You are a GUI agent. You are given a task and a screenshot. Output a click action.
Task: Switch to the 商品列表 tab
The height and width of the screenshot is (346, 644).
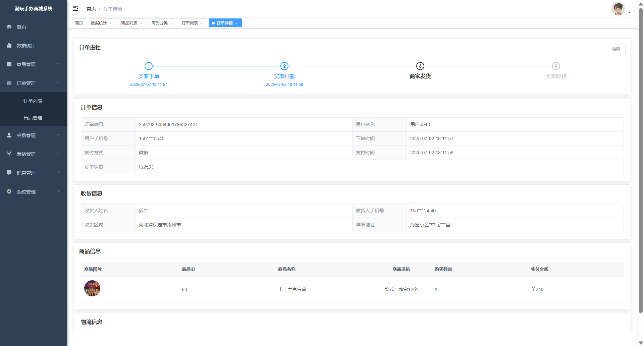pyautogui.click(x=129, y=23)
